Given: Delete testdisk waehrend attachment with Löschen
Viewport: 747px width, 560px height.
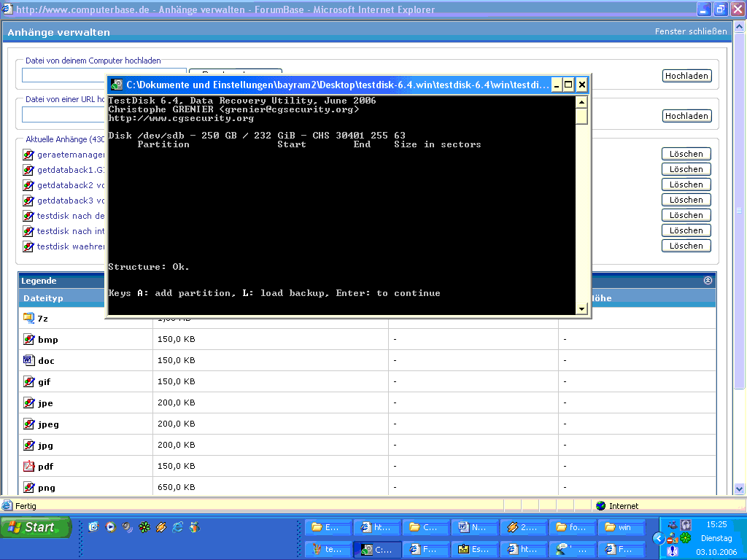Looking at the screenshot, I should point(686,246).
